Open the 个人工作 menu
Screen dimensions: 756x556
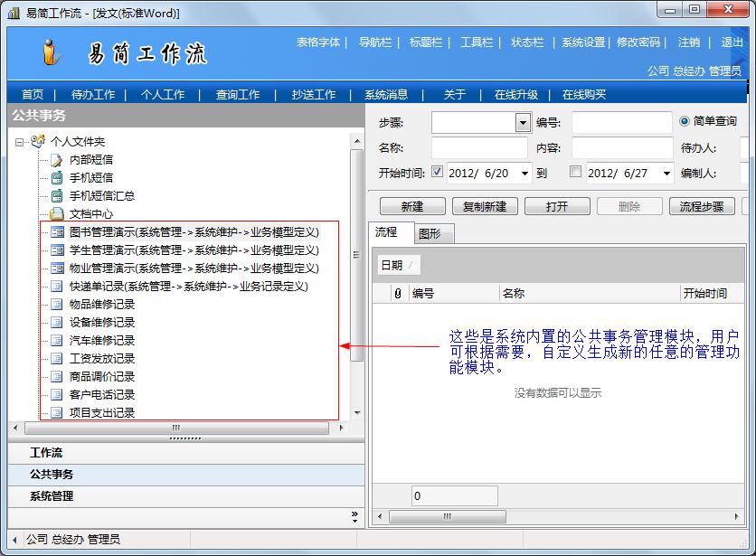pos(163,95)
